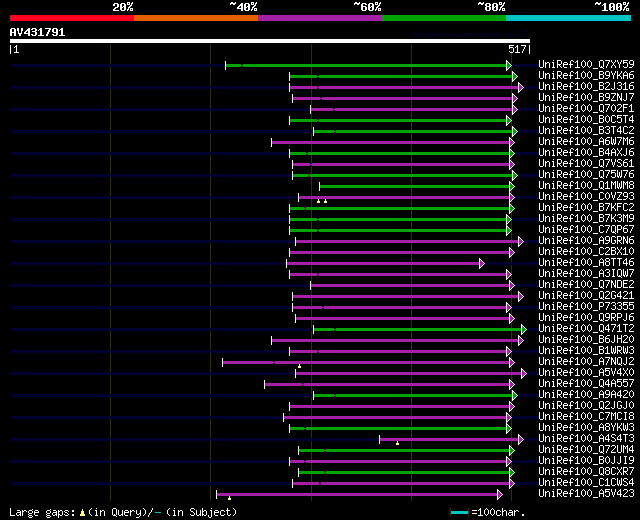Click the UniRef100_Q7XY59 hit label
640x520 pixels.
pos(586,64)
